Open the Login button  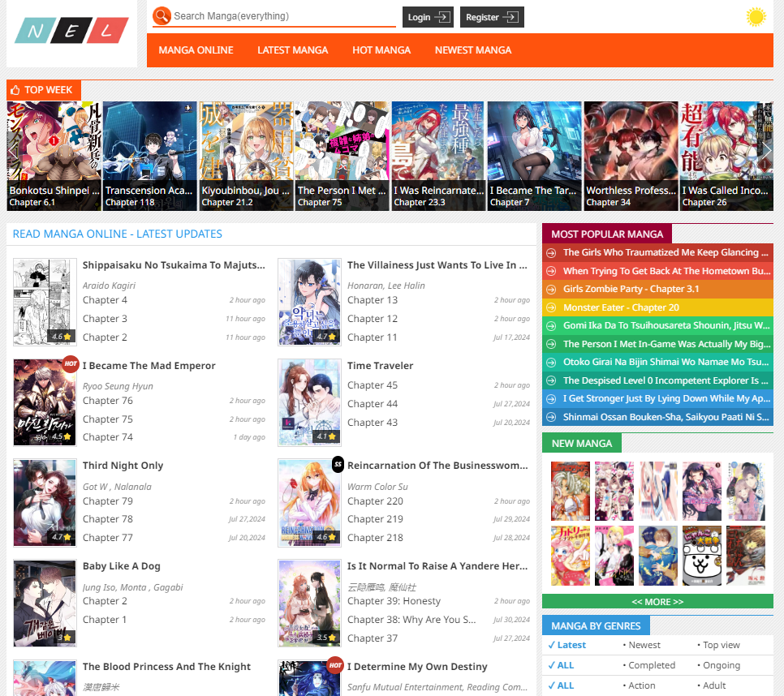[x=428, y=17]
